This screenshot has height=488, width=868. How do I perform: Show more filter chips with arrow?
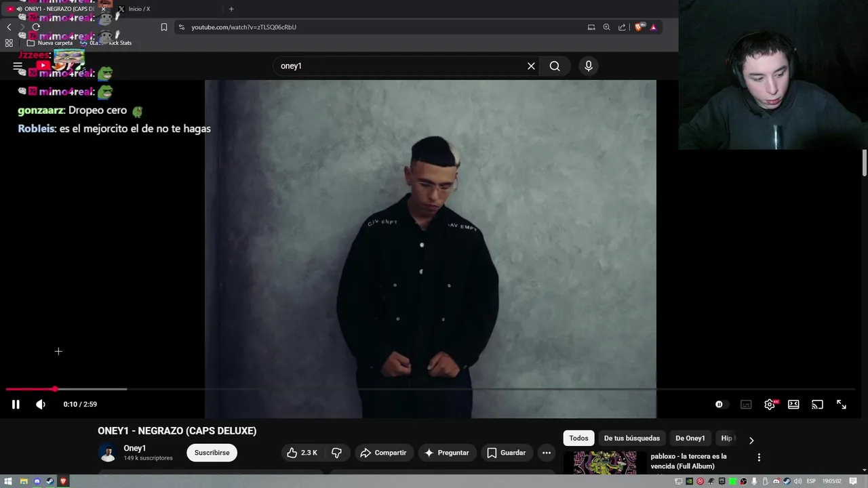coord(751,440)
